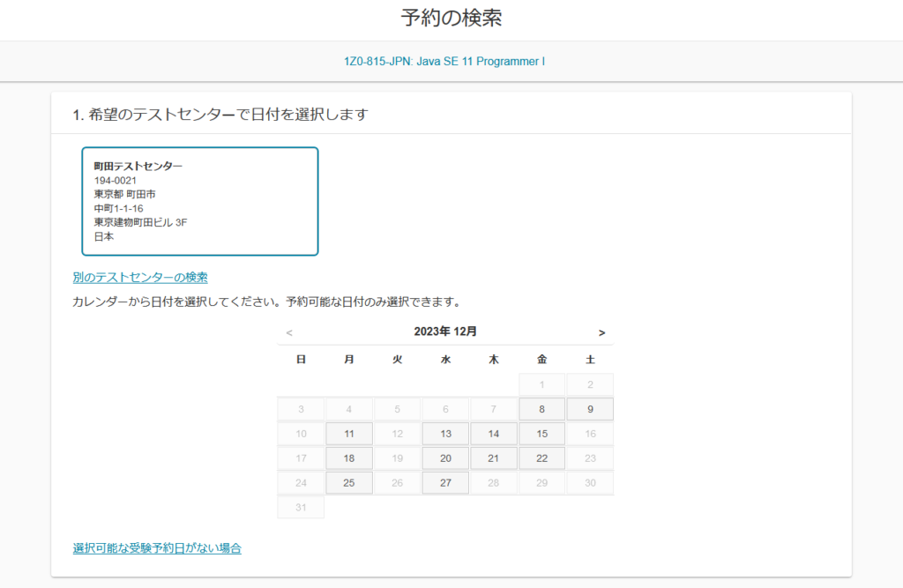The width and height of the screenshot is (903, 588).
Task: Click date 21 in the calendar
Action: pyautogui.click(x=494, y=458)
